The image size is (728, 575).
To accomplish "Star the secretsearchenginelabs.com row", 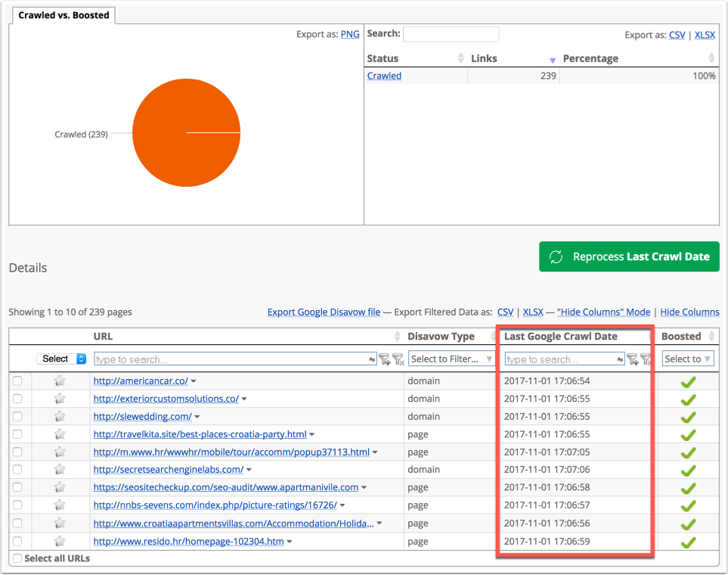I will (x=60, y=470).
